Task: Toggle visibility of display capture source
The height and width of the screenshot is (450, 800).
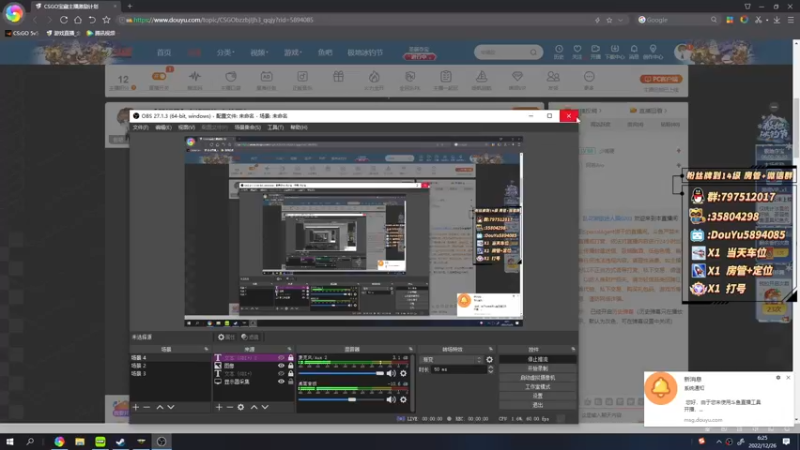Action: [x=281, y=382]
